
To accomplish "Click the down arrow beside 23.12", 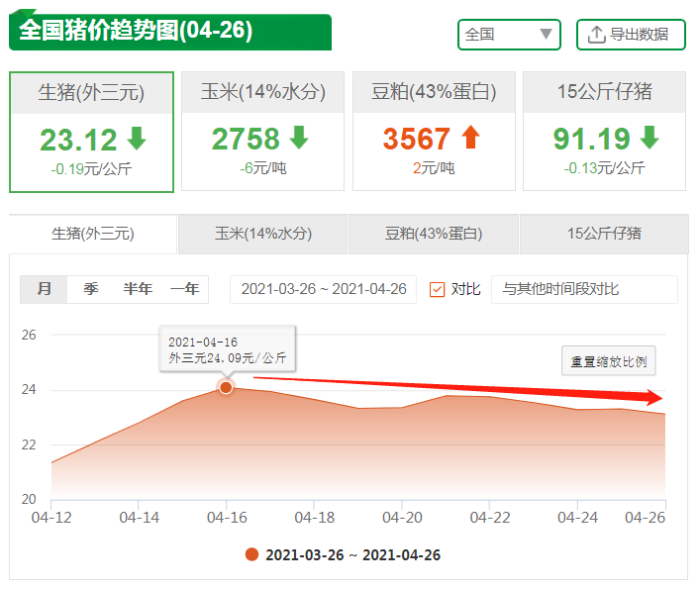I will pyautogui.click(x=137, y=139).
